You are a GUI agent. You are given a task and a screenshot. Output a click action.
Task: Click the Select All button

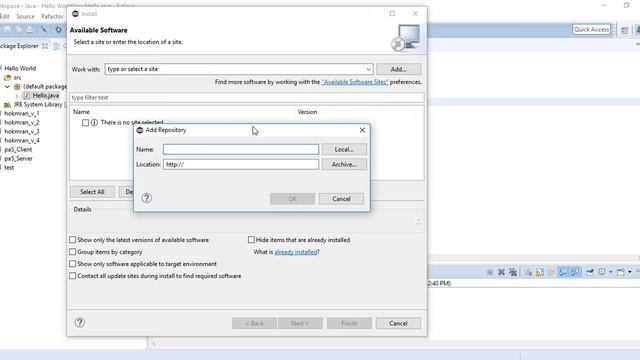tap(92, 192)
